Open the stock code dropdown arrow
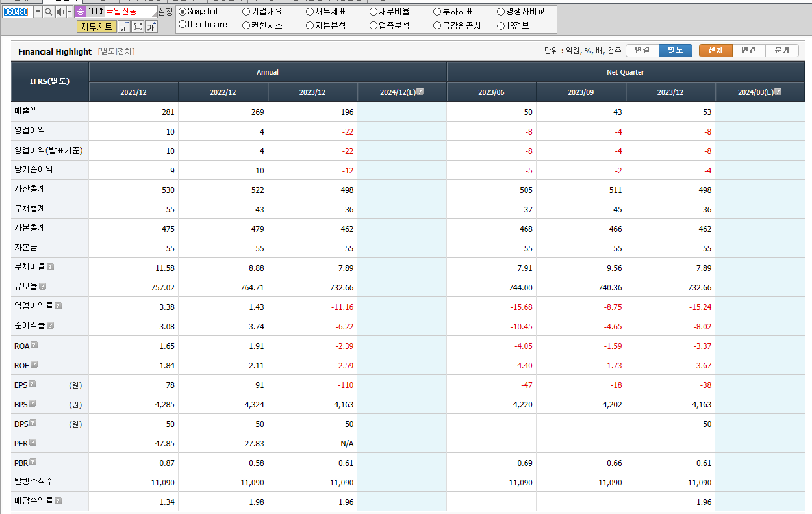812x514 pixels. [37, 12]
